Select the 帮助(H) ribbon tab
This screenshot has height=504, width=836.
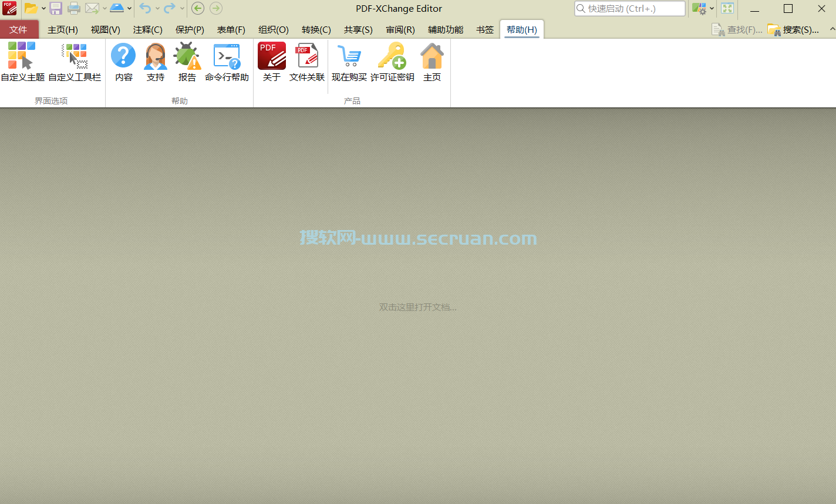(522, 30)
